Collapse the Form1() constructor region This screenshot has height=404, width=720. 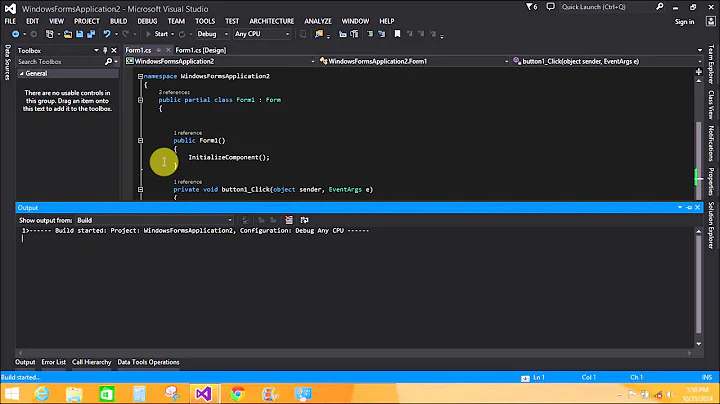coord(141,140)
